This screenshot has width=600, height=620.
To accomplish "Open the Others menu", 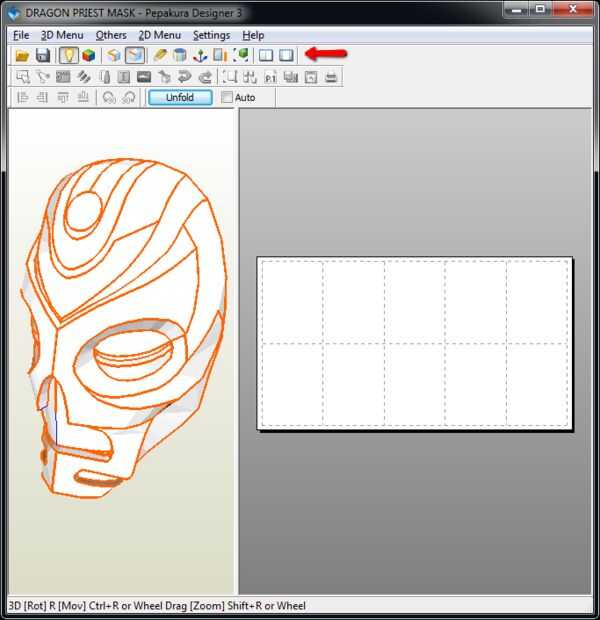I will (x=111, y=35).
